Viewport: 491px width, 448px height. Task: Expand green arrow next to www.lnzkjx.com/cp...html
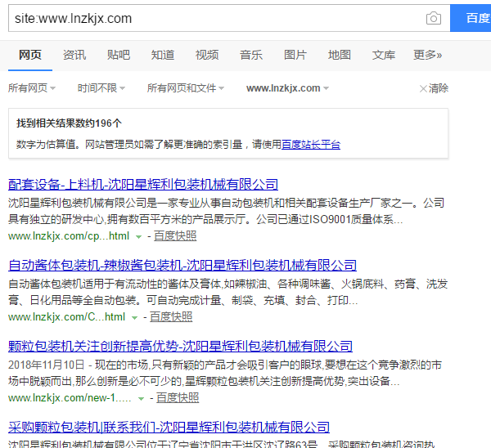138,237
